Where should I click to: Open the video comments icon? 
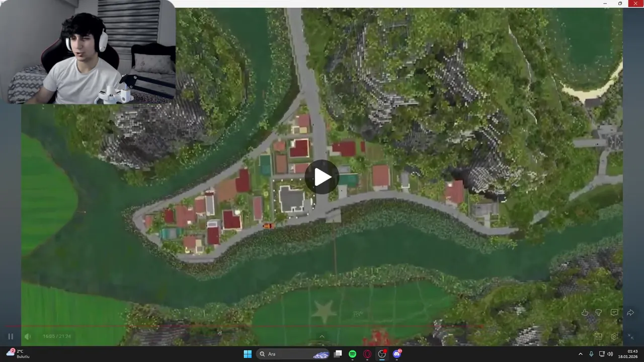click(x=614, y=313)
